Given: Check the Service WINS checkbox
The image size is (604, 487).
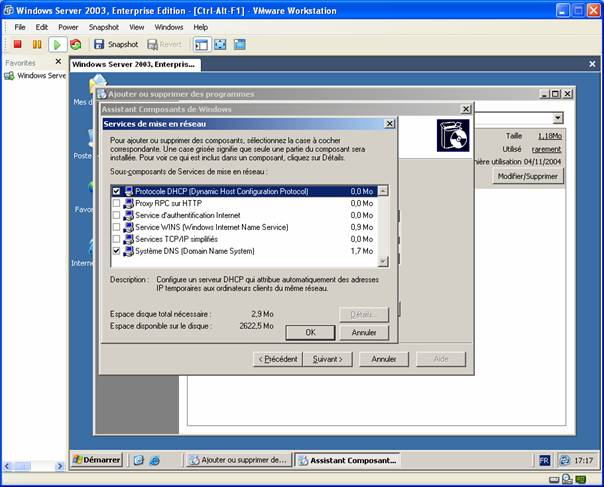Looking at the screenshot, I should point(116,227).
